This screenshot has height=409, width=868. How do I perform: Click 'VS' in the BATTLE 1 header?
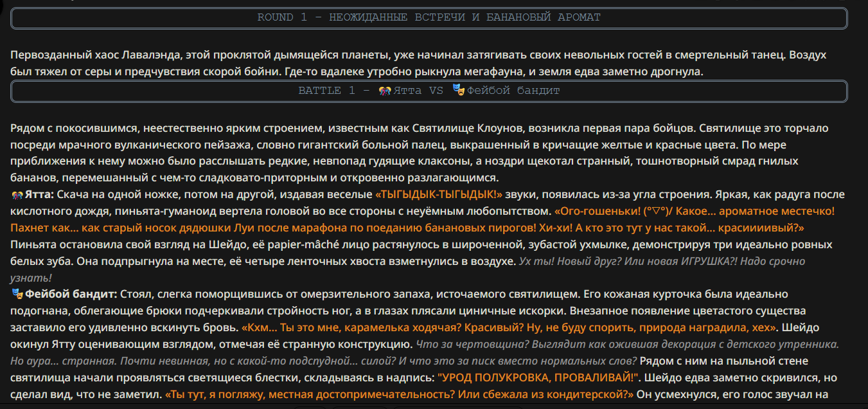pos(436,91)
